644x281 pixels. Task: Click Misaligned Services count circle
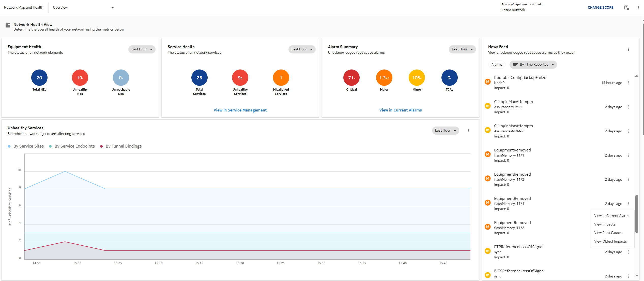[x=281, y=78]
